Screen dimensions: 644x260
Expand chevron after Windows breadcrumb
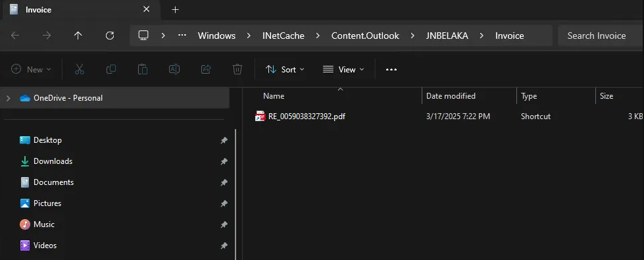(x=249, y=36)
